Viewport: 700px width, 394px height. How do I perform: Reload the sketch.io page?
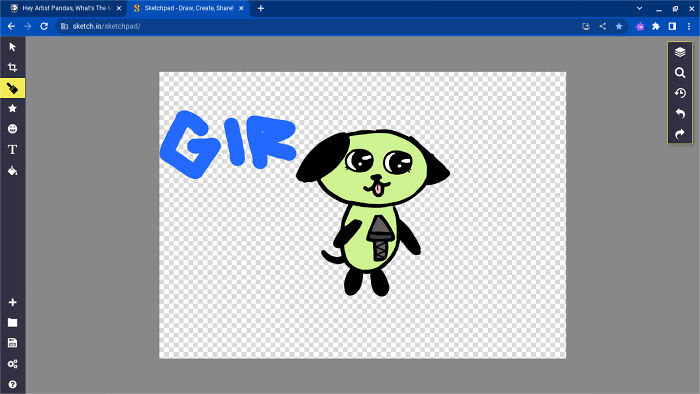(44, 26)
